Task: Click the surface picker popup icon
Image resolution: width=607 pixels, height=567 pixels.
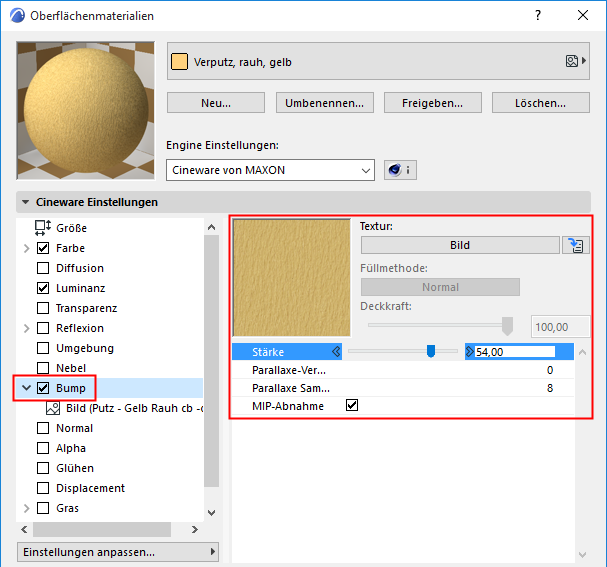Action: [576, 61]
